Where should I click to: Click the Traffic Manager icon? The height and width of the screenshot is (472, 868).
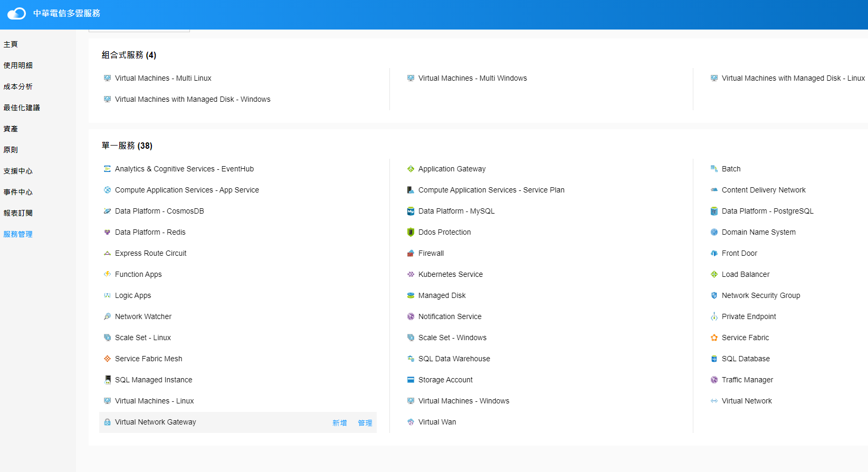click(x=714, y=380)
